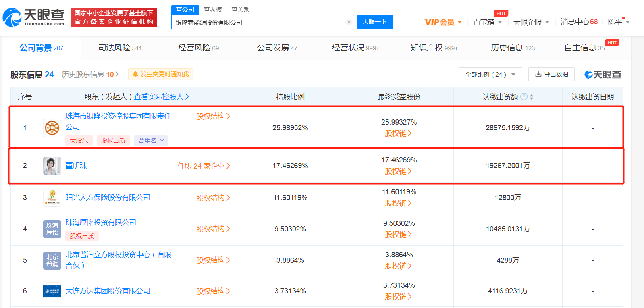Expand the VIP会员 dropdown
This screenshot has height=308, width=644.
coord(459,22)
